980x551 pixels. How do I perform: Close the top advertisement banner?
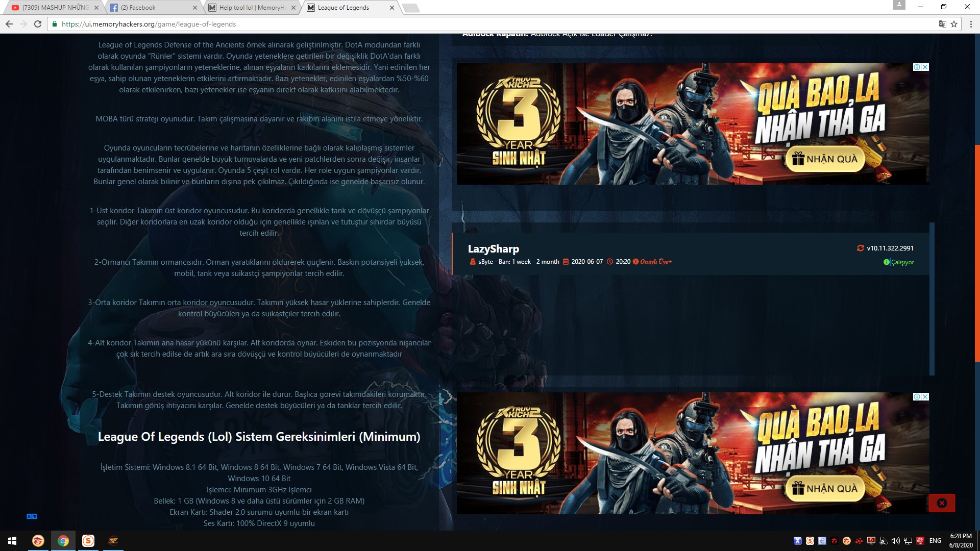pyautogui.click(x=925, y=67)
